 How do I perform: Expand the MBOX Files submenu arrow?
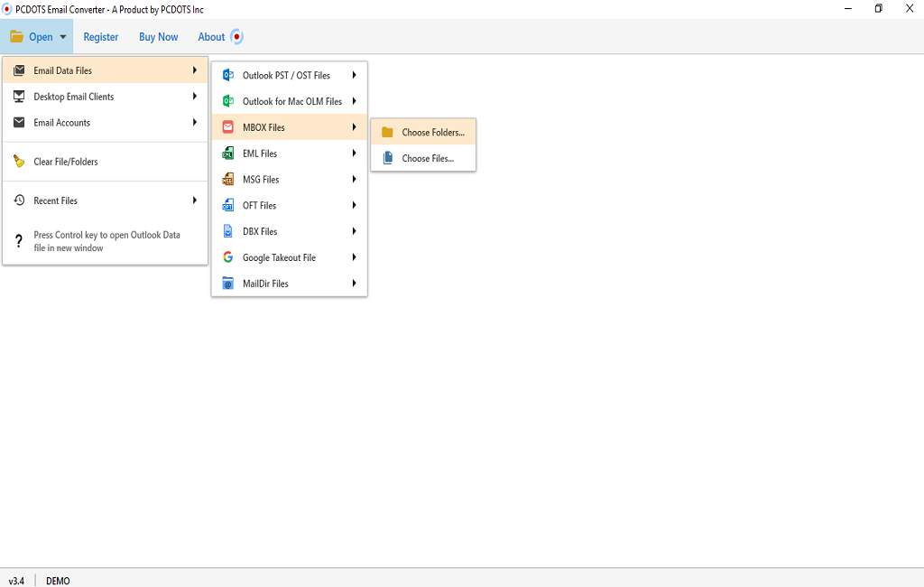click(354, 126)
